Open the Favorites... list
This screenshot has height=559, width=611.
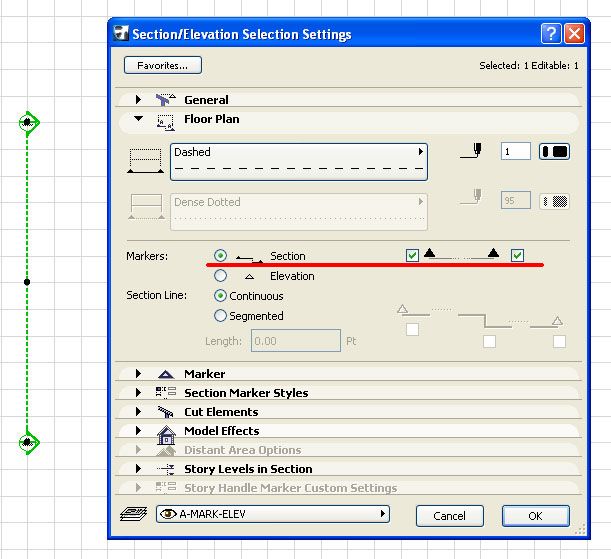162,65
